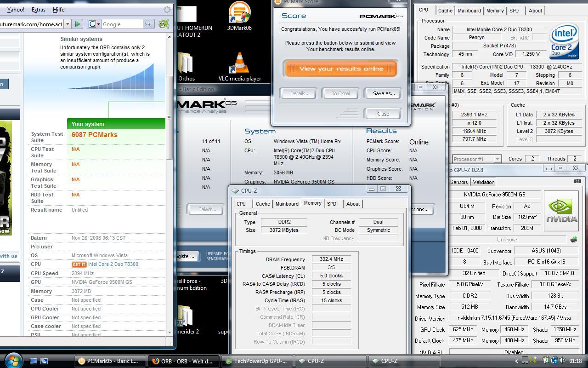
Task: Click the Show Desktop quick launch icon
Action: coord(34,361)
